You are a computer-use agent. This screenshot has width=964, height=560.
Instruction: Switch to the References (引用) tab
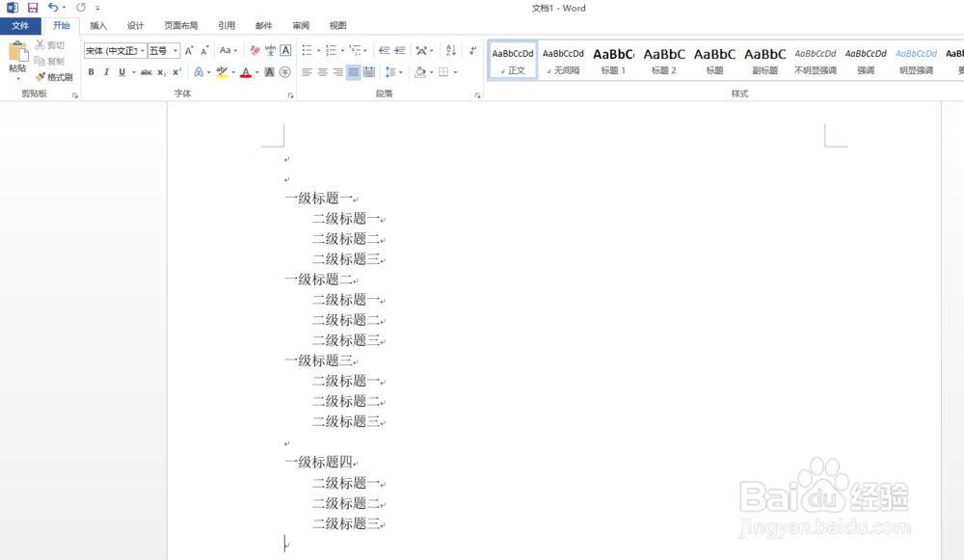pos(227,26)
